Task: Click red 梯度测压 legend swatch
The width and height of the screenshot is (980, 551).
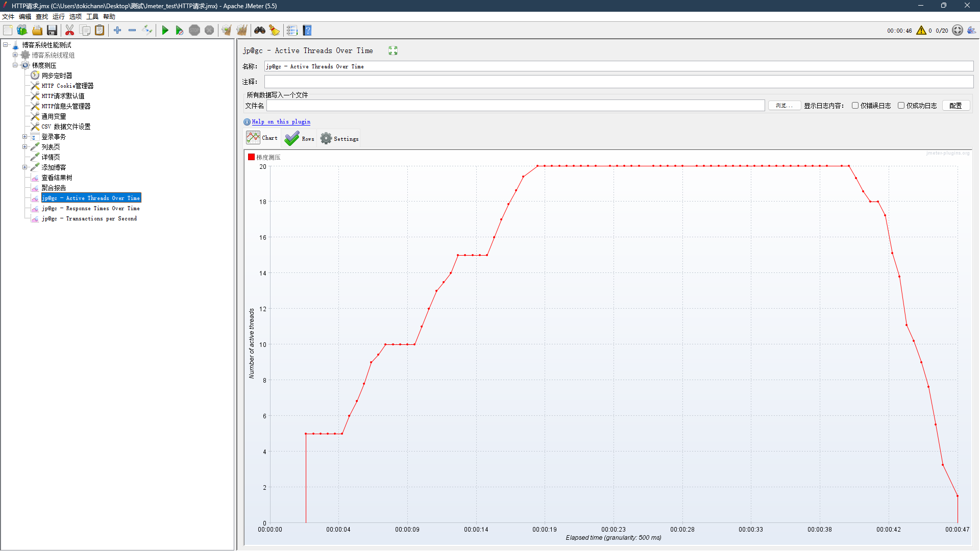Action: pos(251,157)
